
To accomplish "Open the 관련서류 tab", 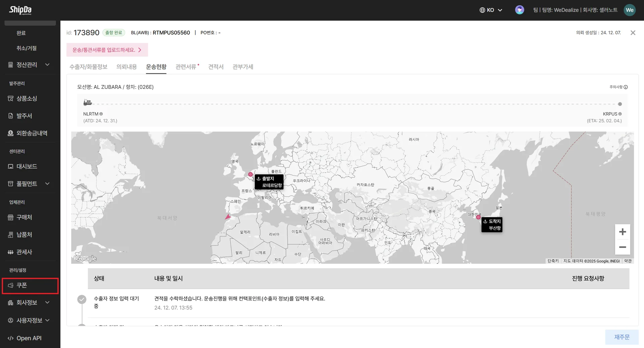I will click(185, 67).
